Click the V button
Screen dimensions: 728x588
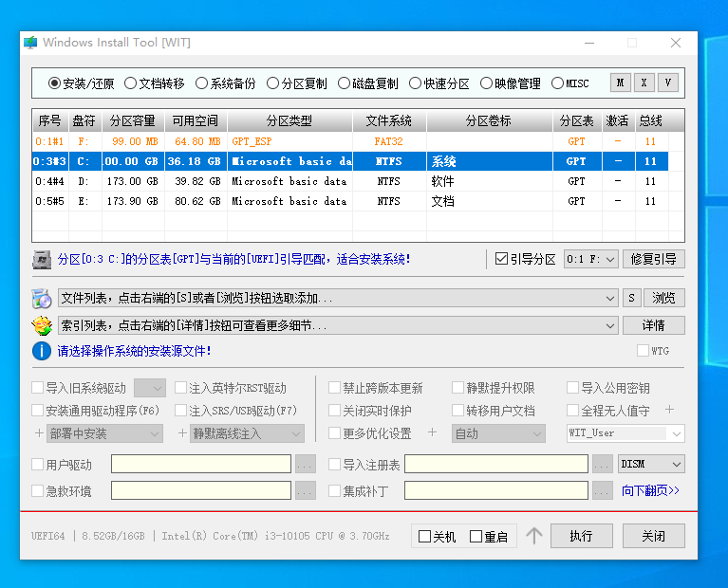[x=668, y=83]
